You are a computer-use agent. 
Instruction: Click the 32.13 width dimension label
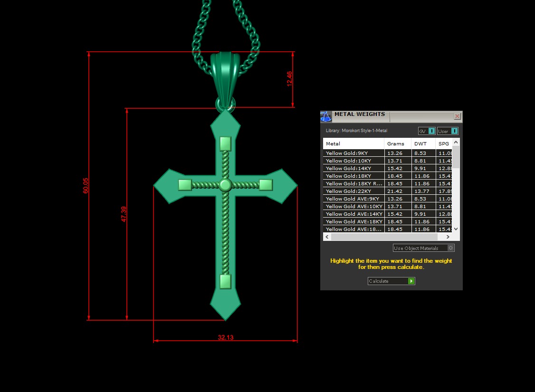point(226,337)
